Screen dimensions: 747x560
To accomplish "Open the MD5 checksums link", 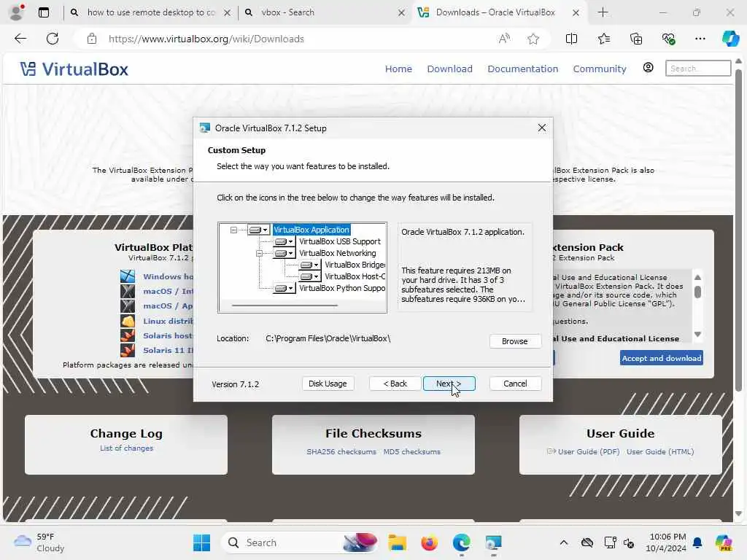I will coord(411,452).
